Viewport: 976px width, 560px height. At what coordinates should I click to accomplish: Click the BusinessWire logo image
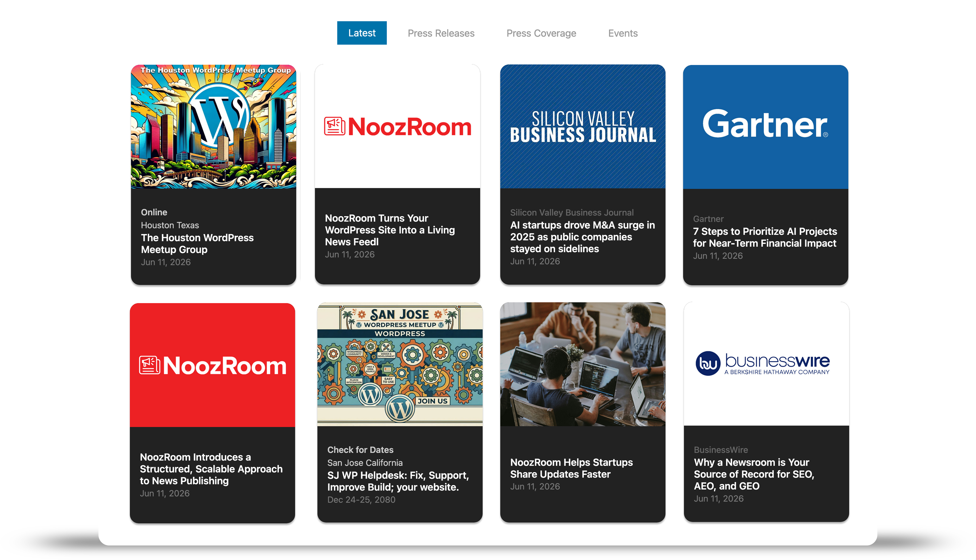pos(766,364)
